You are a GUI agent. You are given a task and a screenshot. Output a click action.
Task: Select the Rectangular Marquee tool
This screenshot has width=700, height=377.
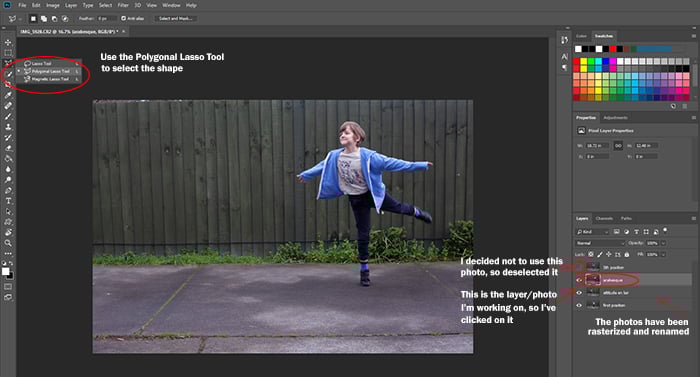click(x=8, y=53)
